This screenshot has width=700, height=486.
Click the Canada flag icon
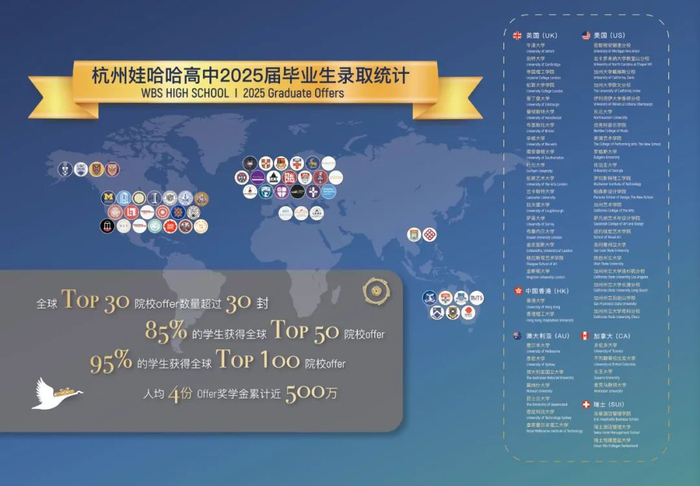(x=585, y=336)
